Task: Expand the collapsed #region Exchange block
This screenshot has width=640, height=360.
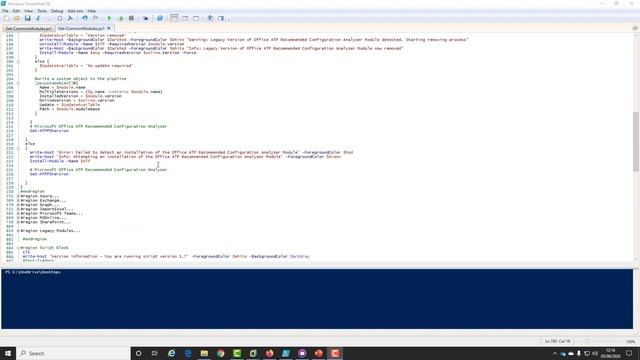Action: pos(18,200)
